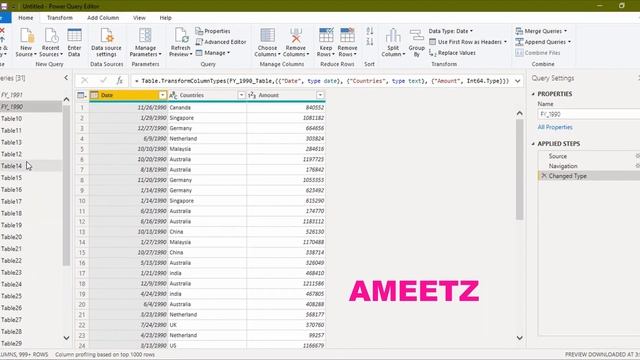The height and width of the screenshot is (360, 640).
Task: Select the FY_1990 query
Action: click(x=31, y=107)
